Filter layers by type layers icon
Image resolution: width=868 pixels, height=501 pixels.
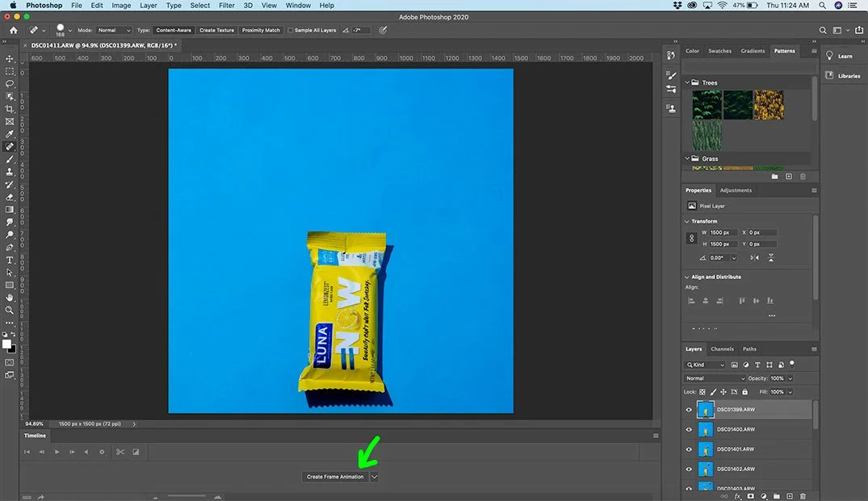click(x=757, y=365)
